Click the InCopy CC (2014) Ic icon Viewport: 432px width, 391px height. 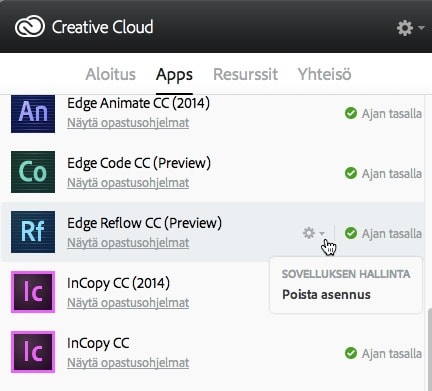click(33, 292)
